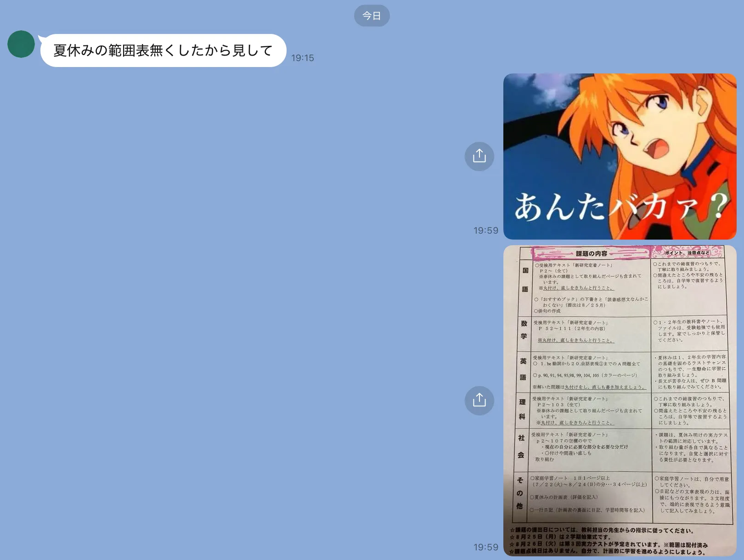
Task: Select the message 夏休みの範囲表無くしたから見して
Action: (x=163, y=50)
